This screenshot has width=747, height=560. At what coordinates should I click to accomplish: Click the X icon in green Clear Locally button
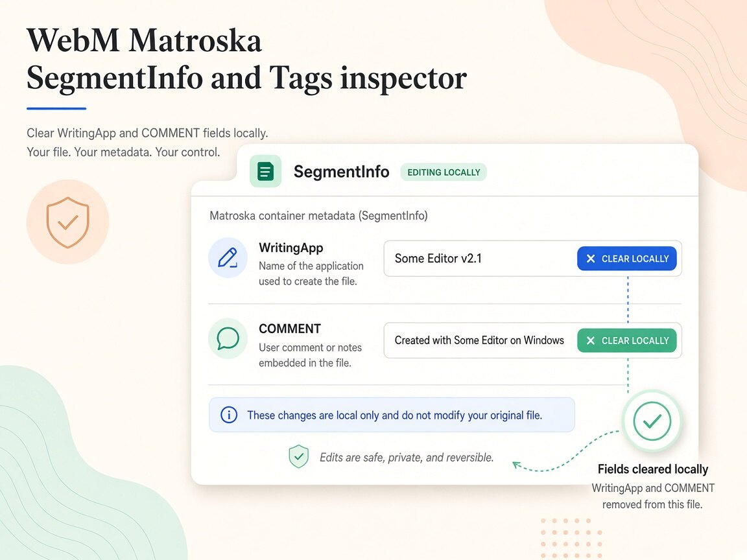(591, 340)
